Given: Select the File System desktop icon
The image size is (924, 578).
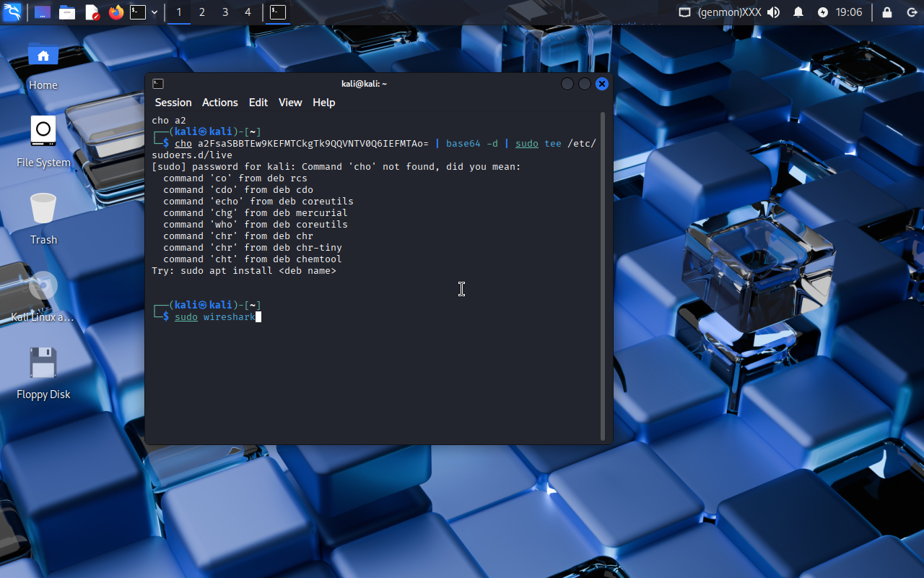Looking at the screenshot, I should (43, 142).
